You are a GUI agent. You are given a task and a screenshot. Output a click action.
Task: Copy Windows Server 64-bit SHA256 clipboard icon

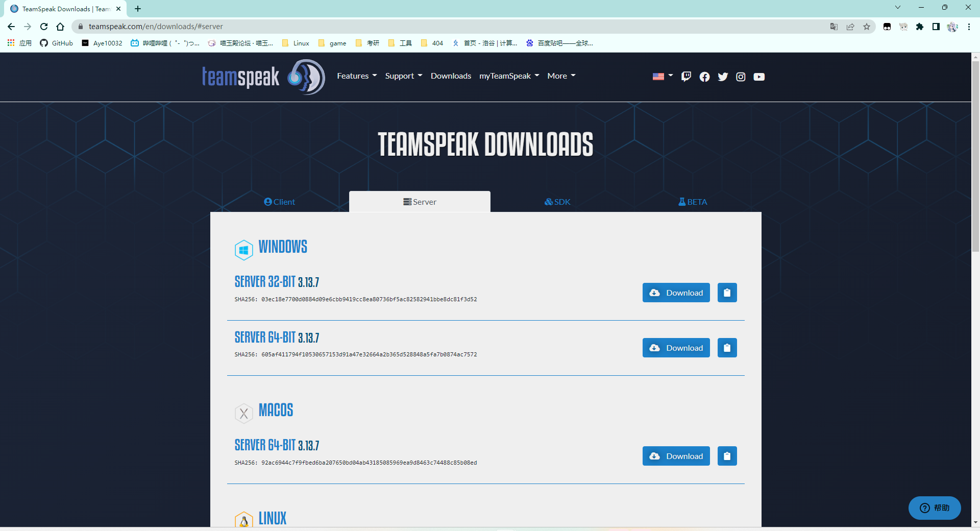(x=727, y=348)
